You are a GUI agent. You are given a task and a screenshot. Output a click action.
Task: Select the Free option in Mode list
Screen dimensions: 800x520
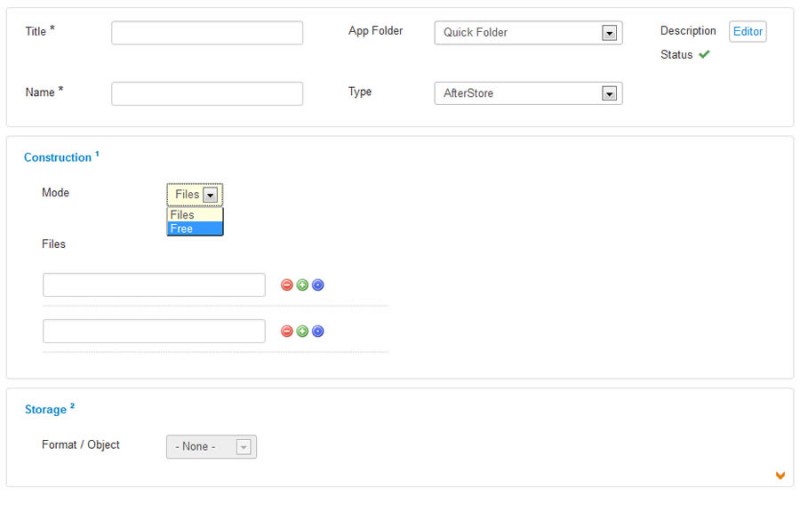coord(195,229)
